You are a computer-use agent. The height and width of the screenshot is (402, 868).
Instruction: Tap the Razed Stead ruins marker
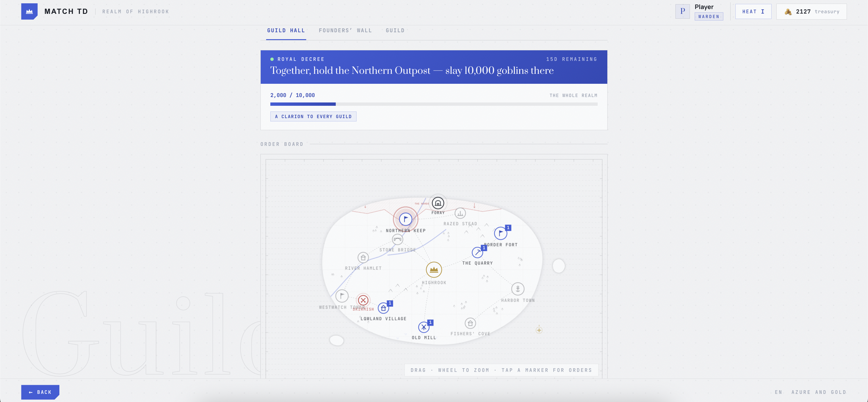460,213
